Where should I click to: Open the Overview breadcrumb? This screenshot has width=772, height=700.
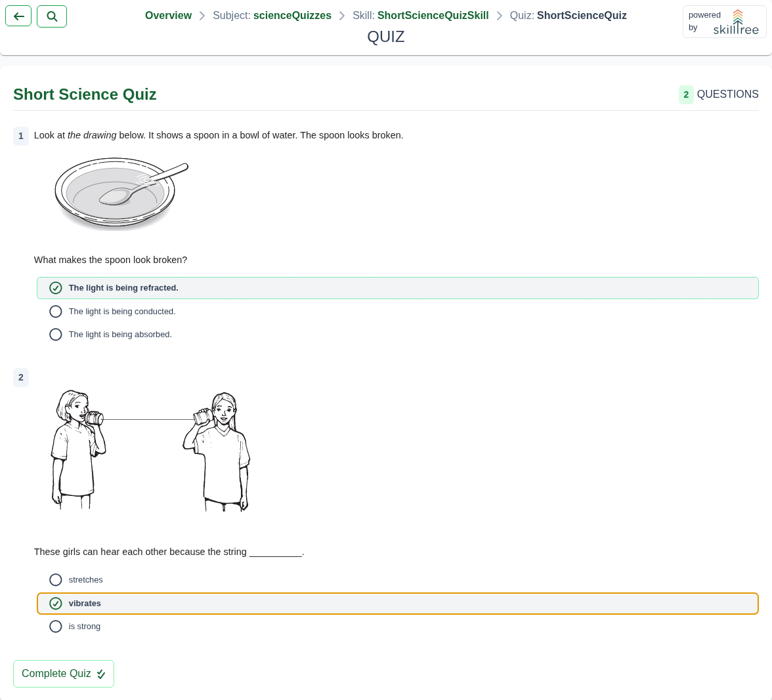click(x=168, y=15)
